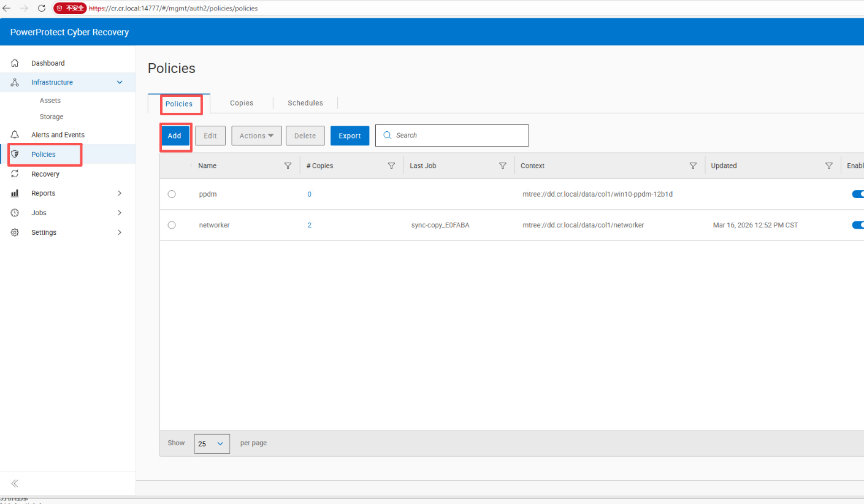Screen dimensions: 864x504
Task: Click the Alerts and Events bell icon
Action: (x=15, y=135)
